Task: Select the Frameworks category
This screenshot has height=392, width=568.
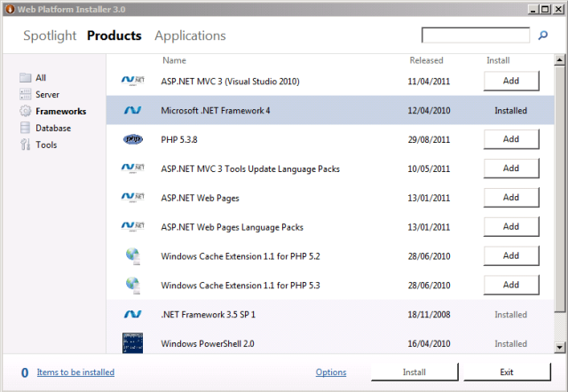Action: (60, 112)
